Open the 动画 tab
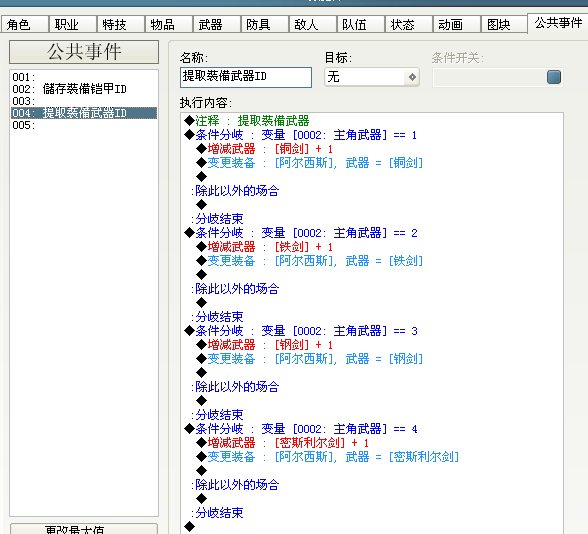 pyautogui.click(x=457, y=24)
